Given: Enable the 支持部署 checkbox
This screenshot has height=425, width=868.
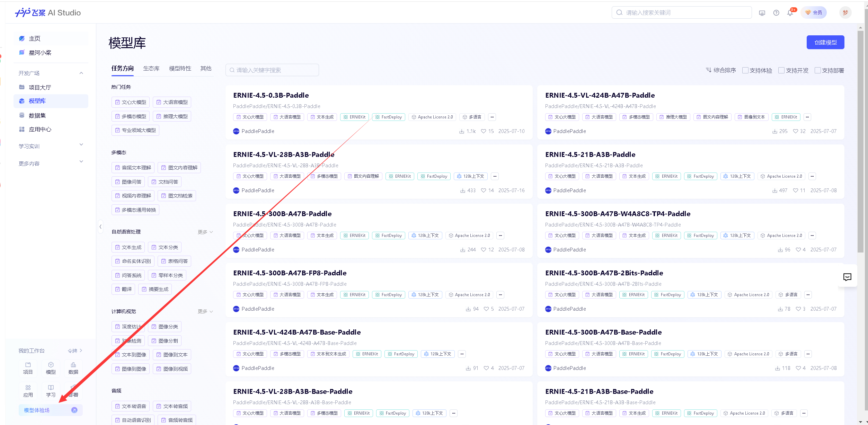Looking at the screenshot, I should click(818, 70).
